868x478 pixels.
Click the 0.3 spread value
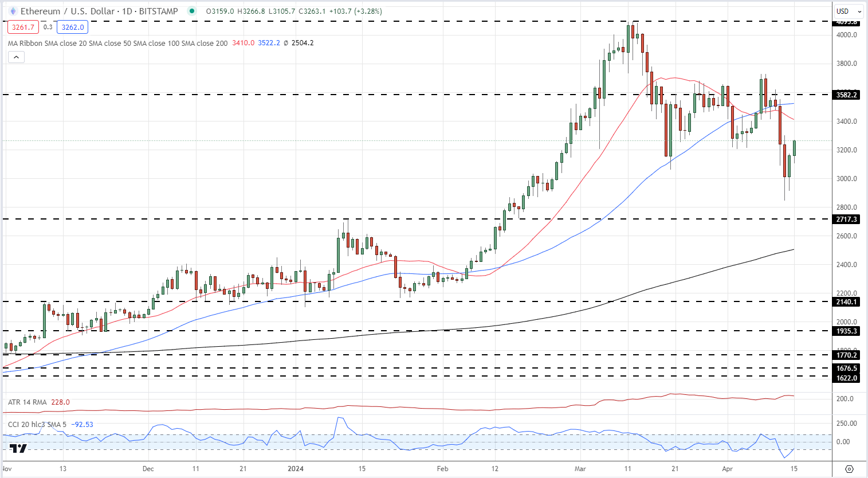pos(48,27)
